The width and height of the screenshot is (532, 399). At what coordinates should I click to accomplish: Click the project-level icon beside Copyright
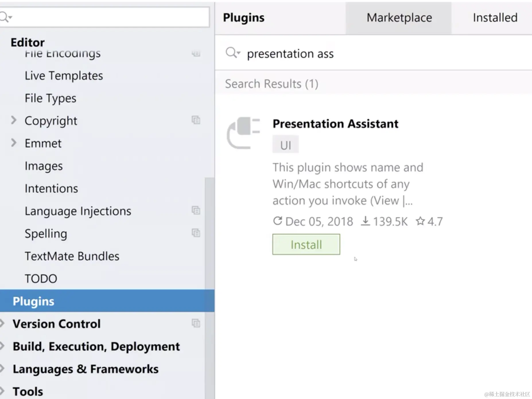click(196, 120)
